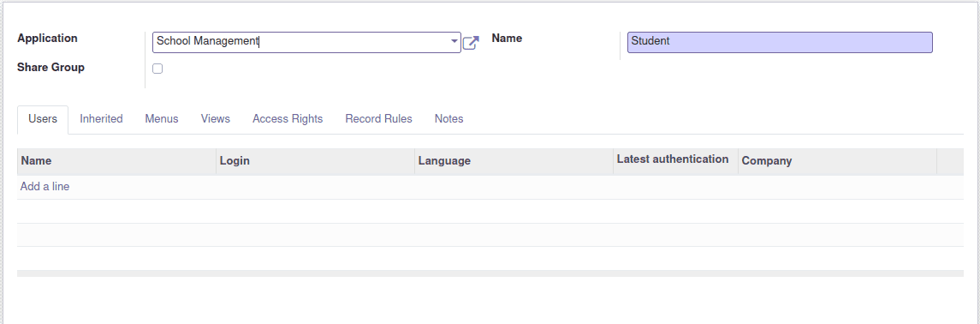Sort by the Login column header

[315, 161]
